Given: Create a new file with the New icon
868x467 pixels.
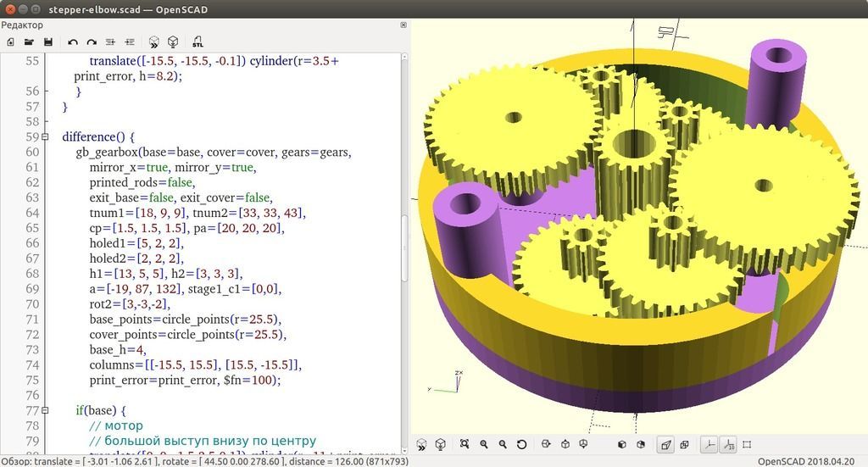Looking at the screenshot, I should (10, 42).
